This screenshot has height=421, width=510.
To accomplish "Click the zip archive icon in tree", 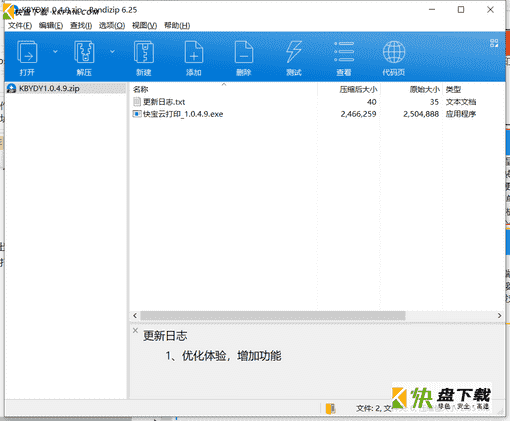I will 11,89.
